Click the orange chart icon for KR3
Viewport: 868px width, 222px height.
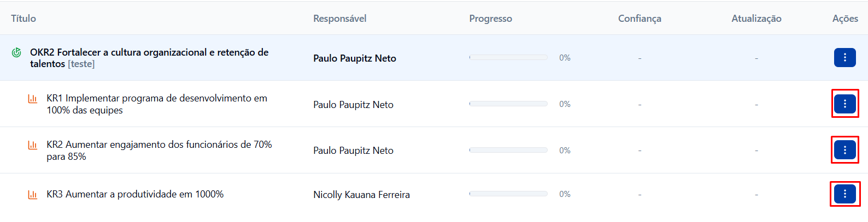[x=33, y=195]
